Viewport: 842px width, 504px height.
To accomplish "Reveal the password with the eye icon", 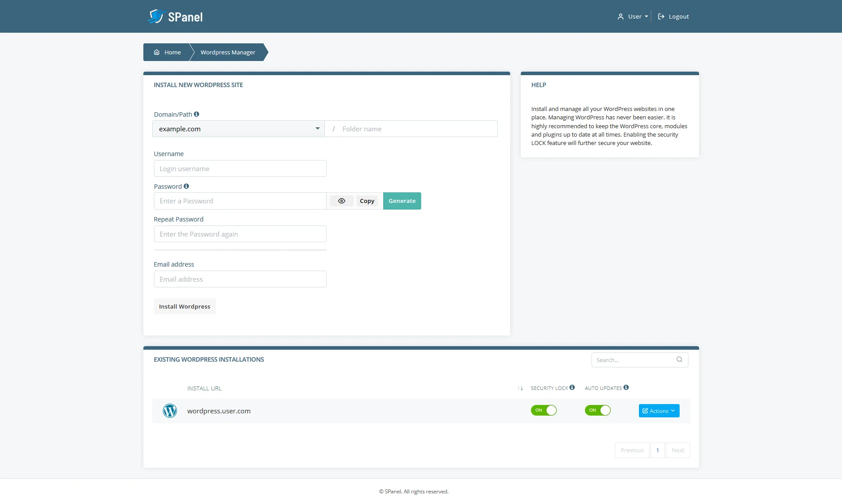I will pos(341,201).
